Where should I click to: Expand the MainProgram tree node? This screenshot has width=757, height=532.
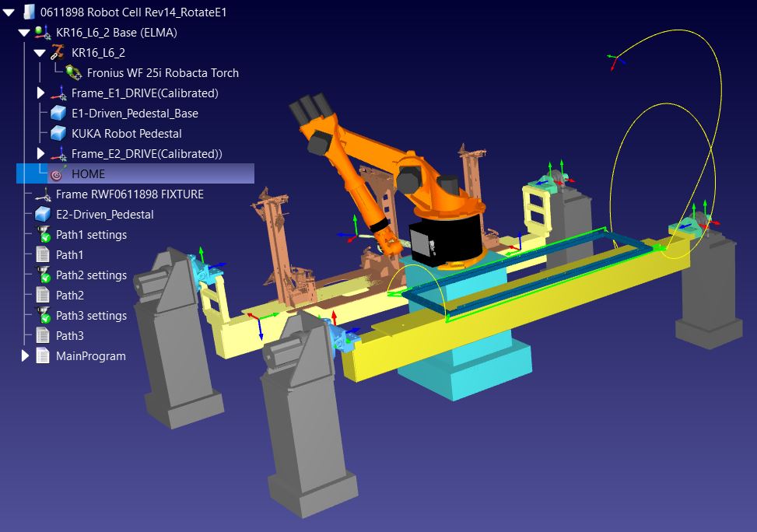25,356
